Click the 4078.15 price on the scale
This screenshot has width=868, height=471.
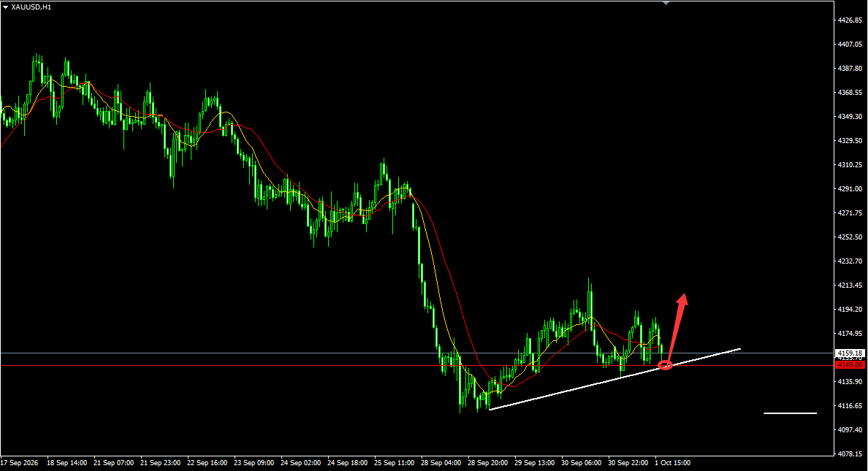coord(850,454)
